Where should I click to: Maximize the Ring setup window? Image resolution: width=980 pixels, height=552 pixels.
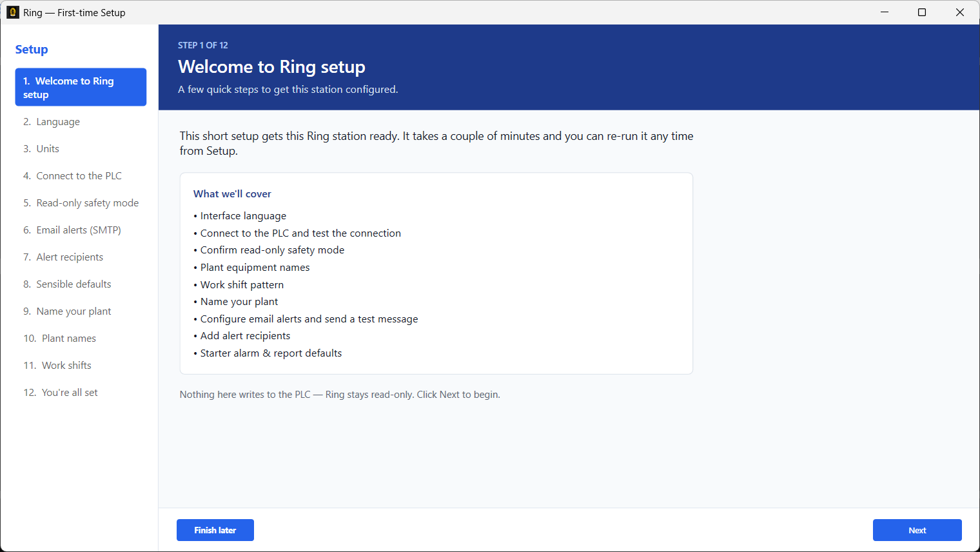[x=922, y=12]
